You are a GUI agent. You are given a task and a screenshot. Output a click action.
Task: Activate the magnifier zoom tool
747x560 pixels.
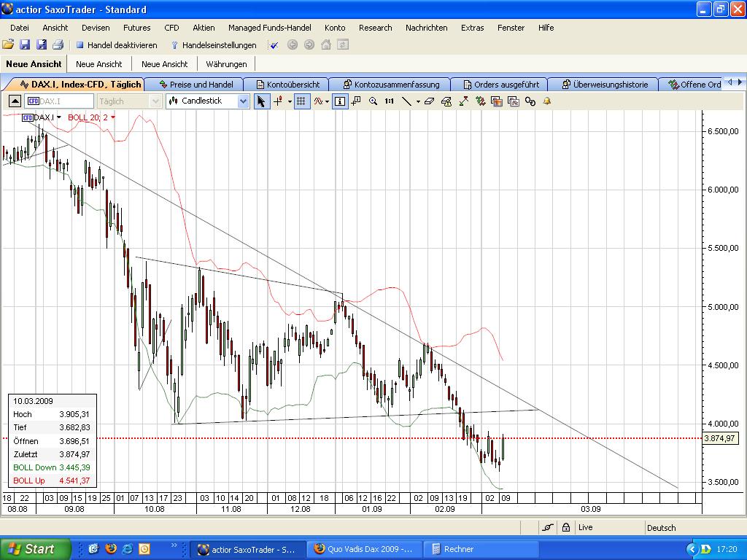click(x=373, y=101)
